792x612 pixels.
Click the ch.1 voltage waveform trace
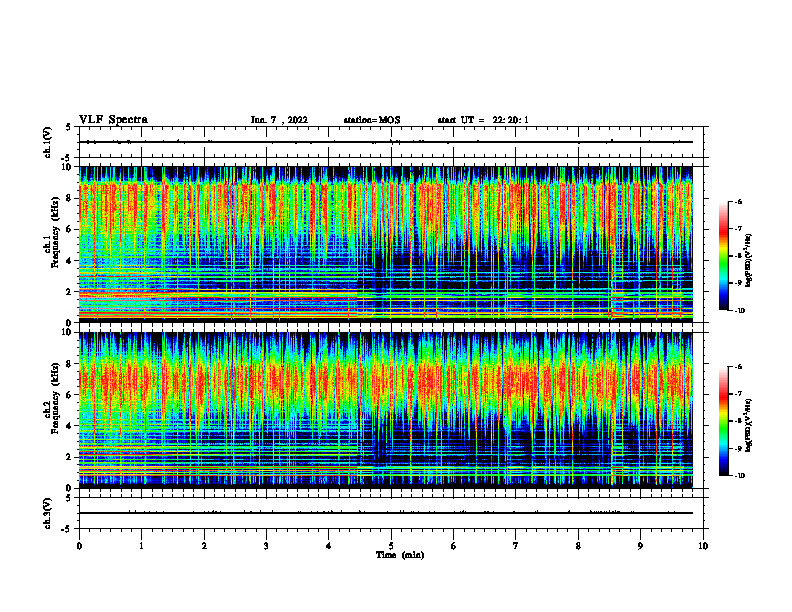[386, 142]
